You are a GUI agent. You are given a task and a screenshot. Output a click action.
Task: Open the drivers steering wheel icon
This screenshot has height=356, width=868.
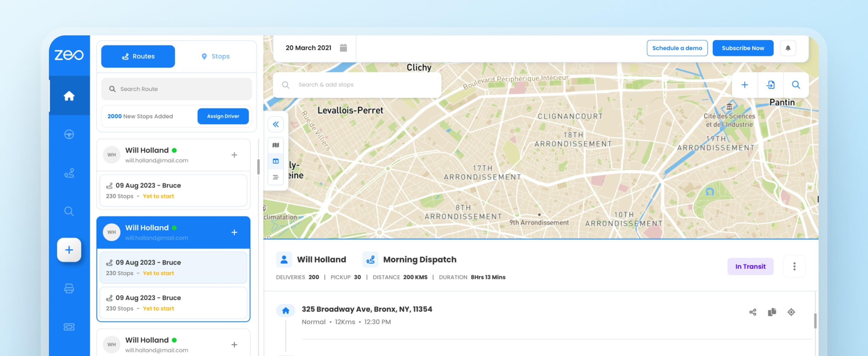point(69,135)
